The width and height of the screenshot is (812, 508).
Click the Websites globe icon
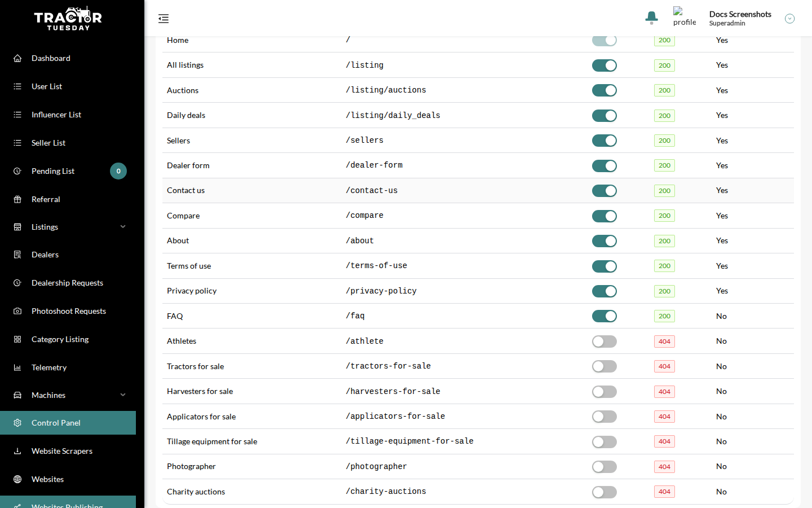17,479
